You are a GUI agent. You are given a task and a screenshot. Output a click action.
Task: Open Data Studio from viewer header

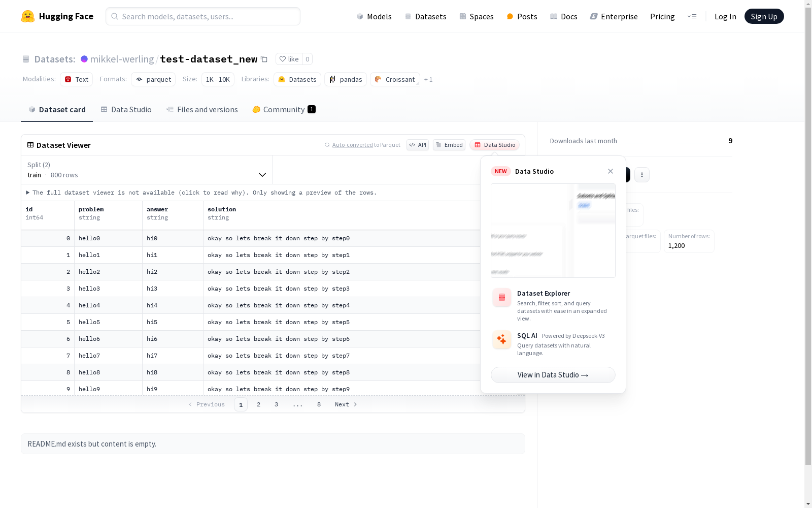click(x=494, y=145)
